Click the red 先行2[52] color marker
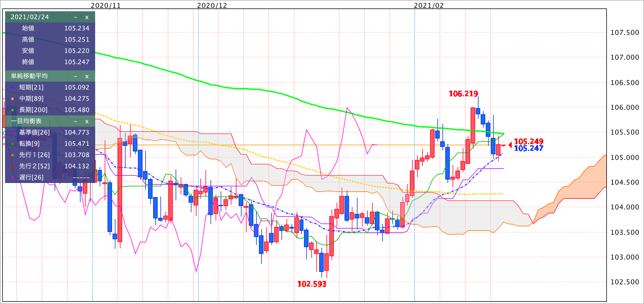Screen dimensions: 644x304 (12, 167)
